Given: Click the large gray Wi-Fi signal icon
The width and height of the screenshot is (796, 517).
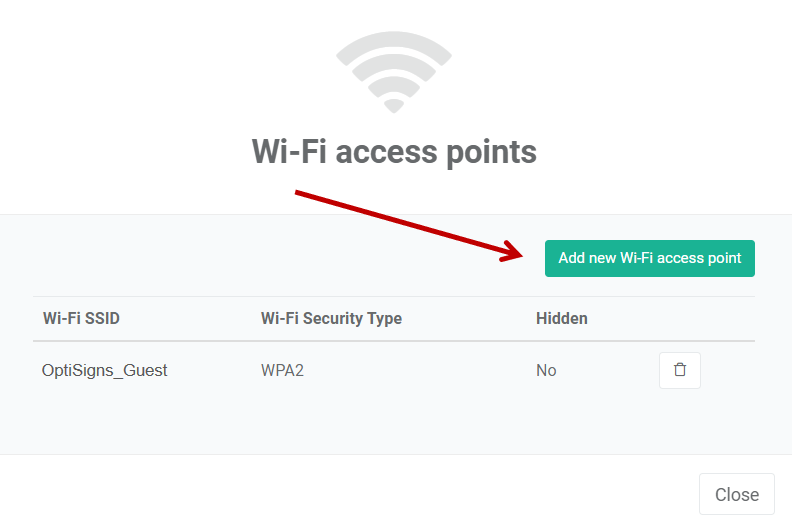Looking at the screenshot, I should (x=393, y=72).
